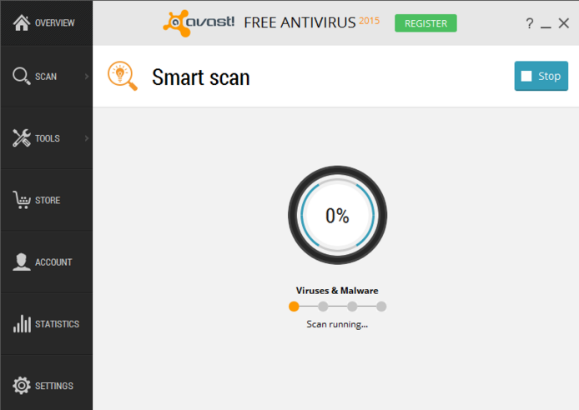The image size is (579, 410).
Task: Click the avast! logo in header
Action: [x=199, y=23]
